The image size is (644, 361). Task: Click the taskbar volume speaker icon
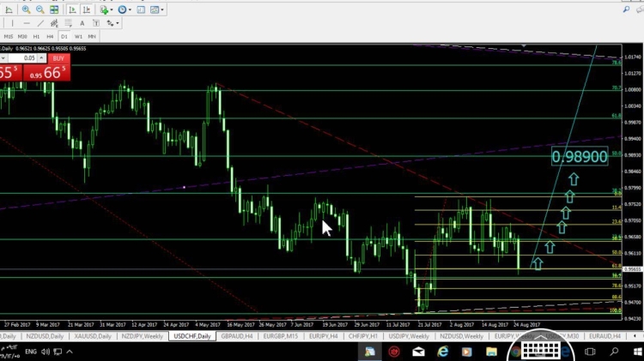(46, 352)
